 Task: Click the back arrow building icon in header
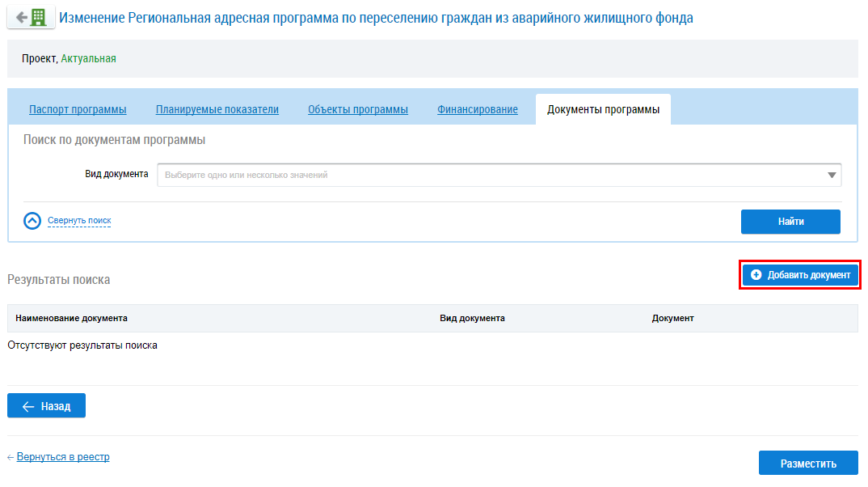coord(31,18)
